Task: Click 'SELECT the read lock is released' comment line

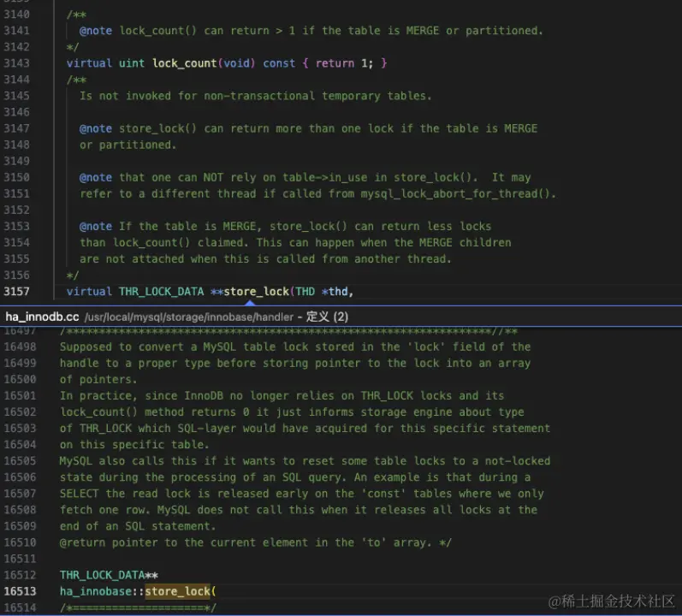Action: point(302,494)
